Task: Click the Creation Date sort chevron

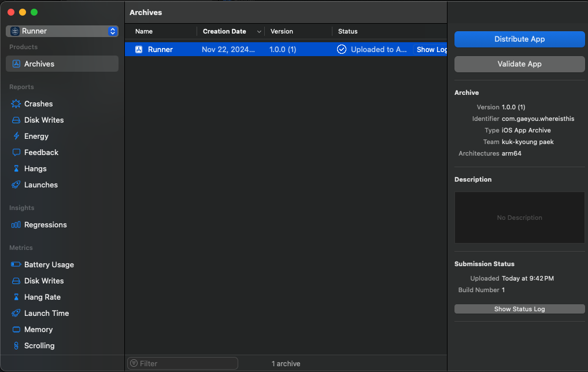Action: pyautogui.click(x=259, y=32)
